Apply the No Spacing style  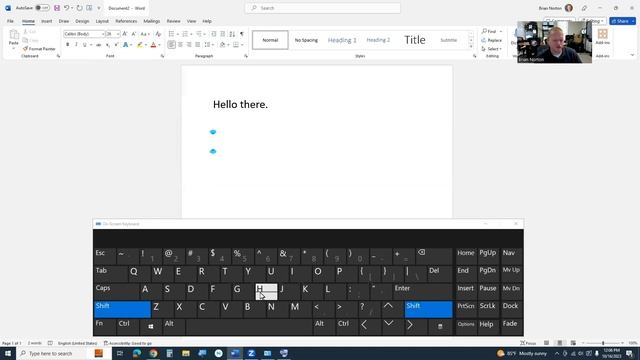coord(306,40)
